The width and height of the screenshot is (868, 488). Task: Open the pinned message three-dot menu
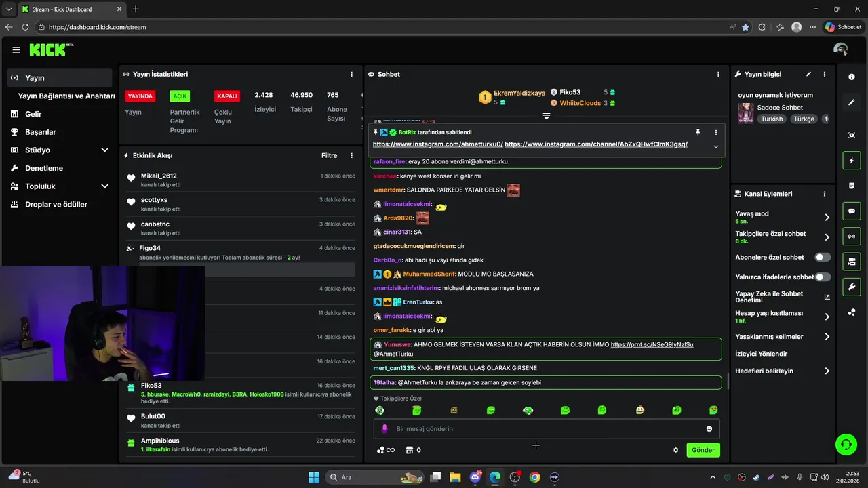715,132
